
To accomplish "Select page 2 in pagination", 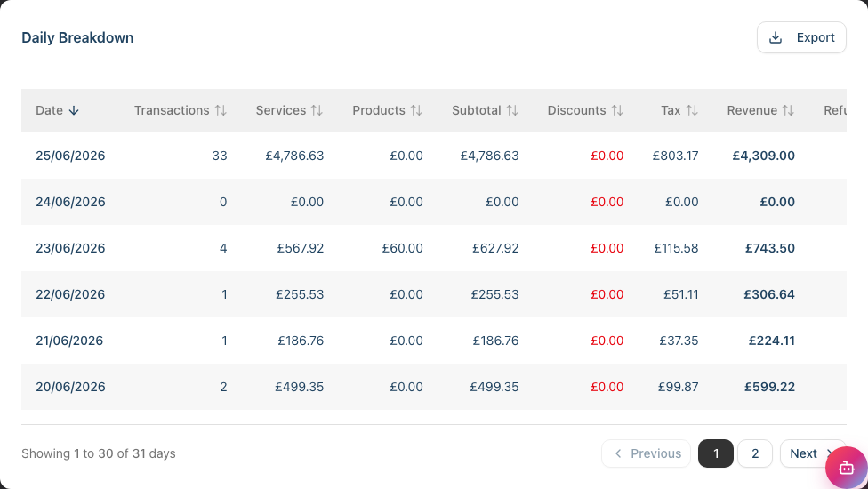I will pos(755,453).
